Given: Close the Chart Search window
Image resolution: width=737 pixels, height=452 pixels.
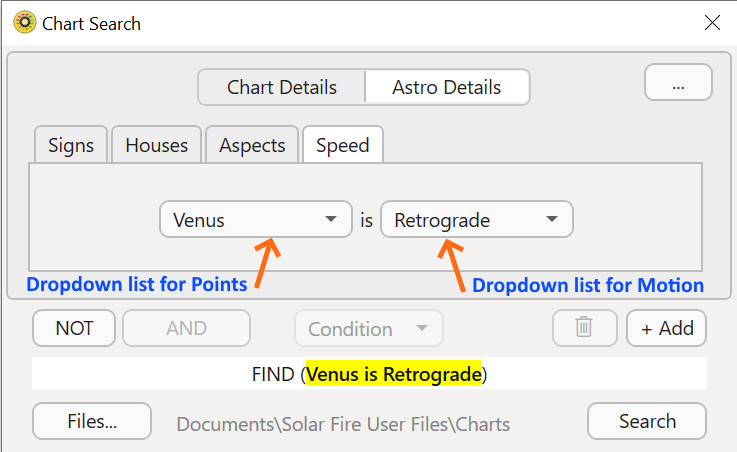Looking at the screenshot, I should (x=712, y=22).
